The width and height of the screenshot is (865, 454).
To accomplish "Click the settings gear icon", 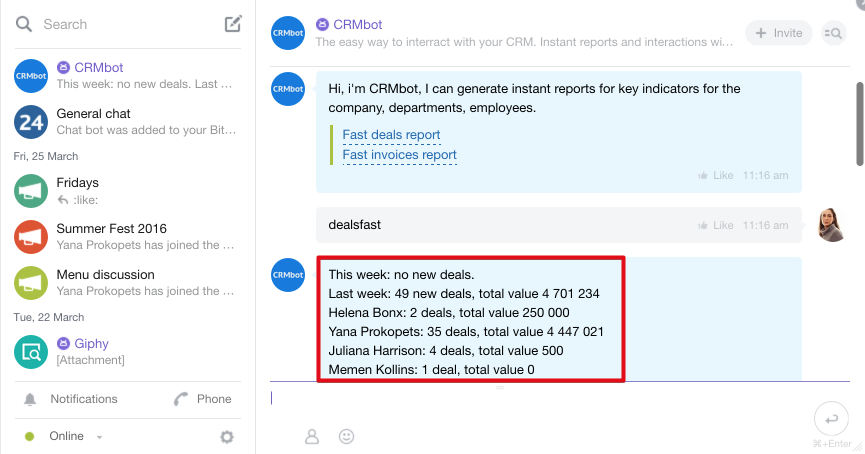I will (227, 437).
